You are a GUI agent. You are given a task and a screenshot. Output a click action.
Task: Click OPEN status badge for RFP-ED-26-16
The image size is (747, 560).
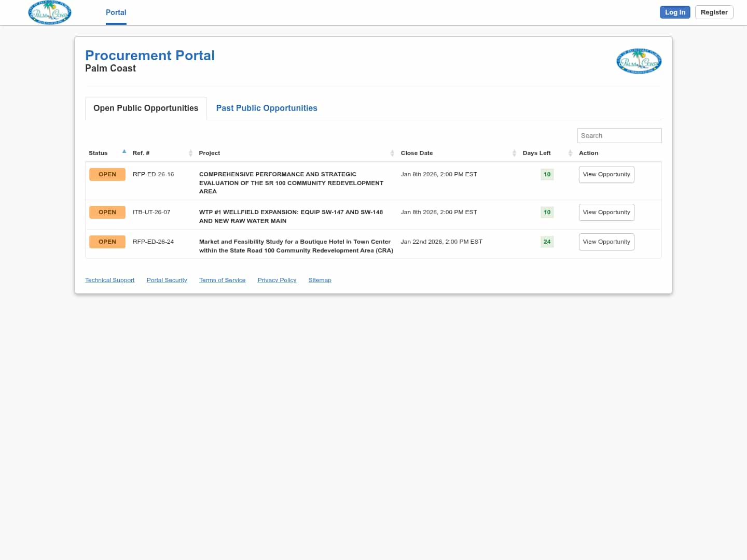coord(107,175)
